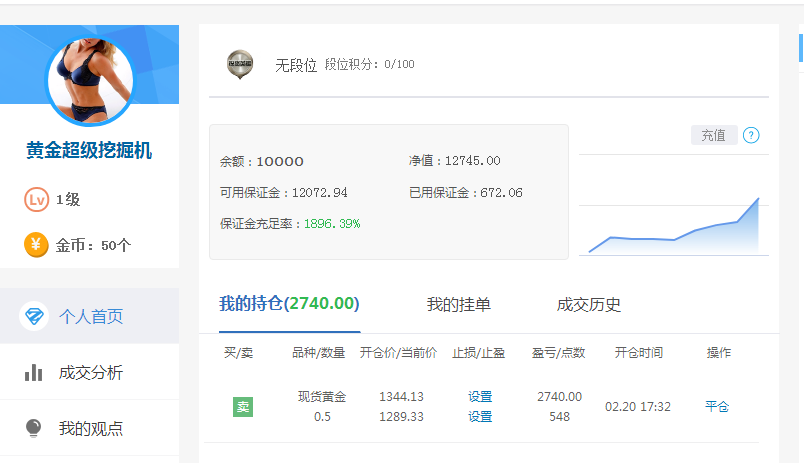The width and height of the screenshot is (804, 463).
Task: Click the quantity 0.5 cell
Action: [x=322, y=416]
